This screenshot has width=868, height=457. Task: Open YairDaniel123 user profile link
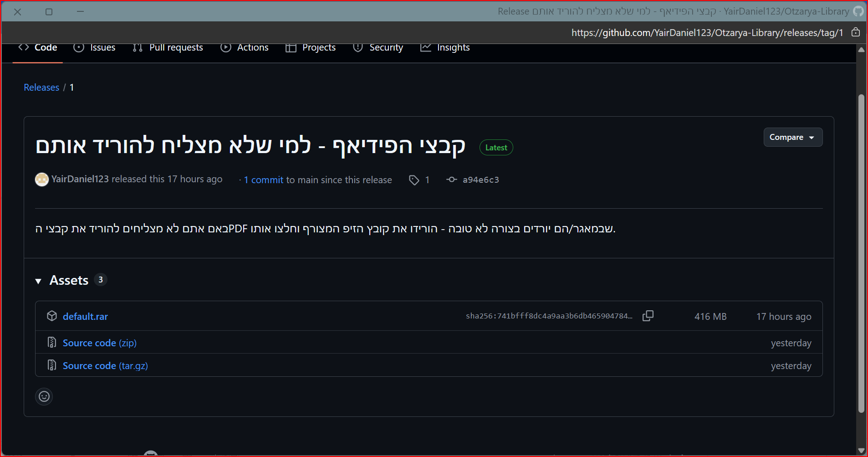pyautogui.click(x=80, y=179)
